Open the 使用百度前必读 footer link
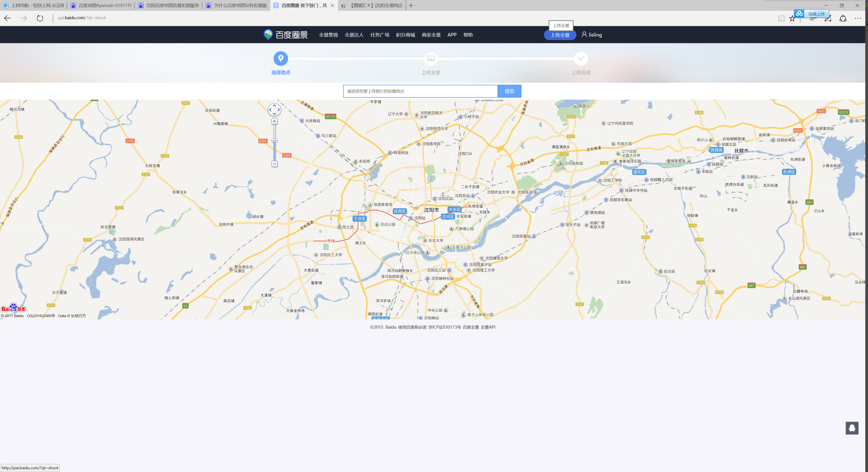 tap(412, 327)
